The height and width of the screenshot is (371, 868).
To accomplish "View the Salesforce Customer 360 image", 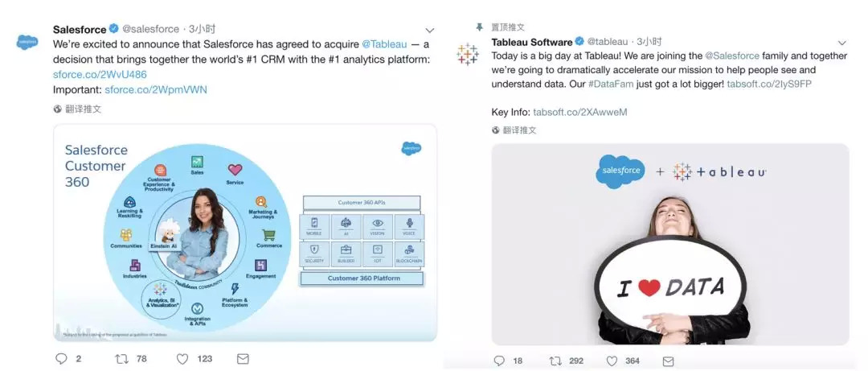I will pos(244,233).
